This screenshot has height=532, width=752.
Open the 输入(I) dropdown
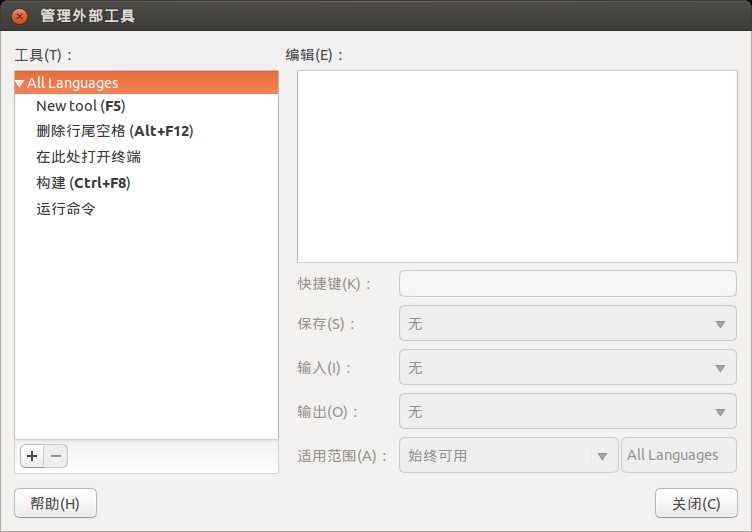[567, 368]
